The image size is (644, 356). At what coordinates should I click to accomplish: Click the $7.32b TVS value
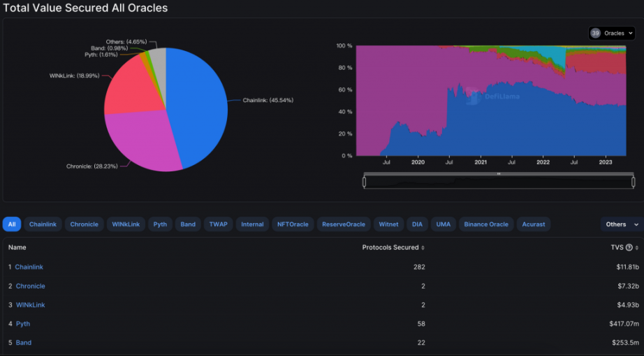point(629,286)
